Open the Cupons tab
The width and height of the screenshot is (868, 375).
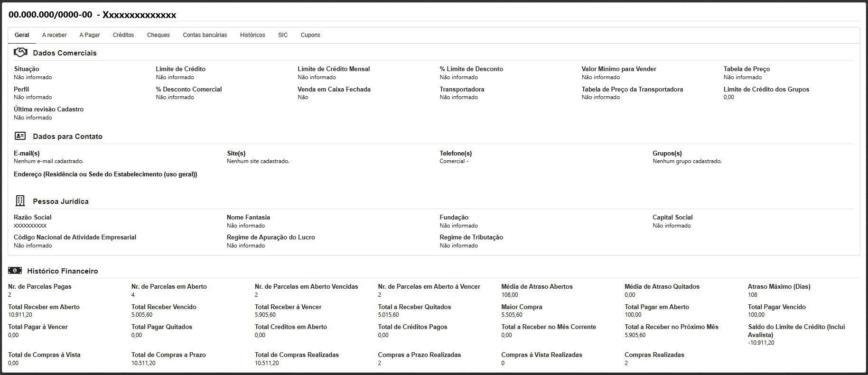coord(310,35)
